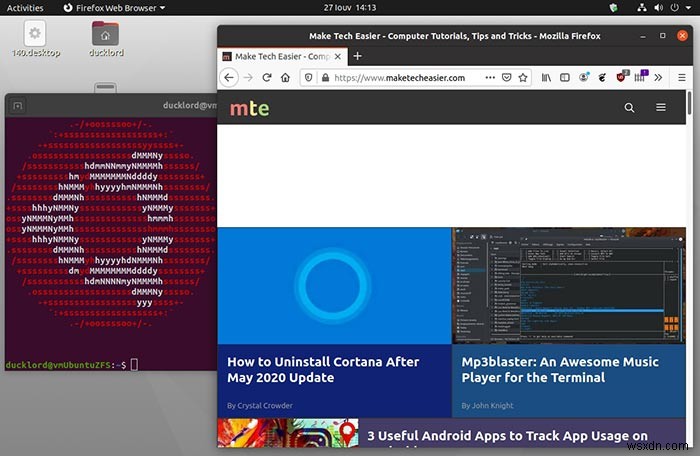Screen dimensions: 700x456
Task: Open the purple-badged toolbar extension
Action: [x=641, y=76]
